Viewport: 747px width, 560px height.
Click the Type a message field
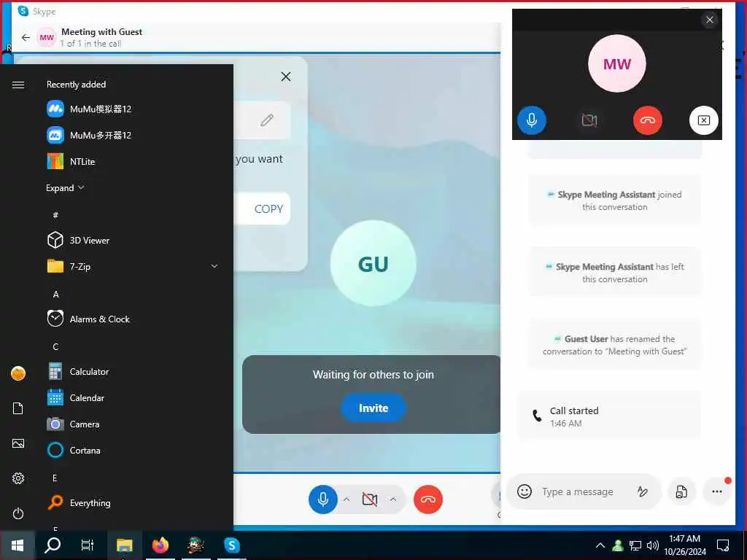[x=578, y=491]
